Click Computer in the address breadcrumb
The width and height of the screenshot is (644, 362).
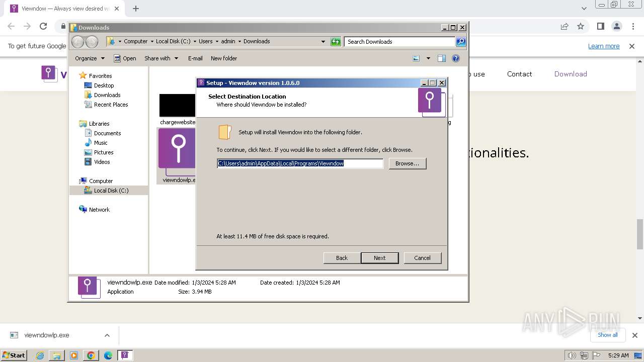tap(135, 42)
